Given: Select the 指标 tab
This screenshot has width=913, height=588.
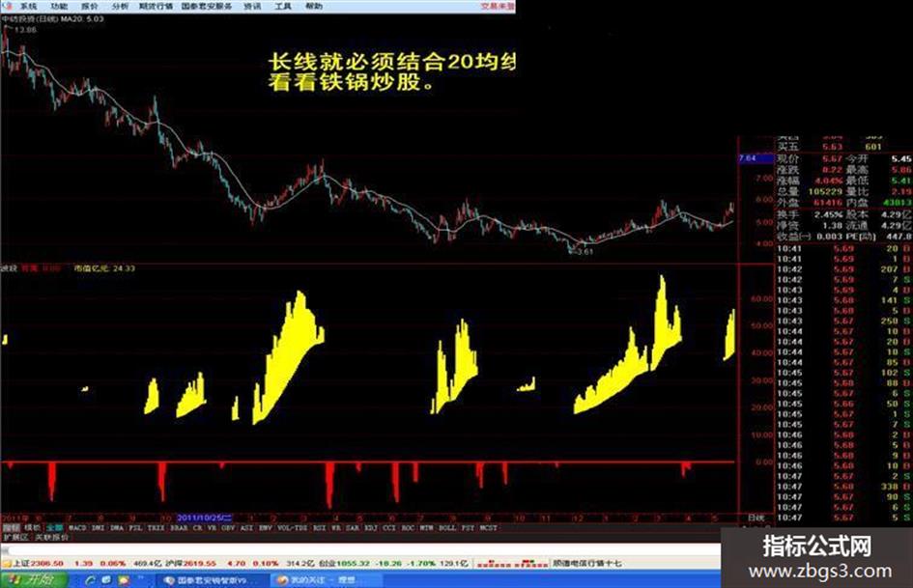Looking at the screenshot, I should (x=11, y=528).
